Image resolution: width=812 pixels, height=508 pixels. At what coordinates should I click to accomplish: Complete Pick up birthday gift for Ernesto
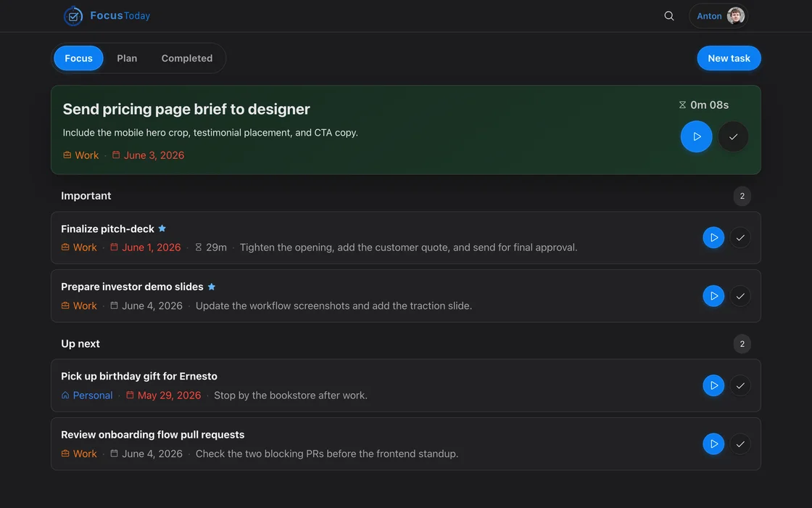pos(740,385)
